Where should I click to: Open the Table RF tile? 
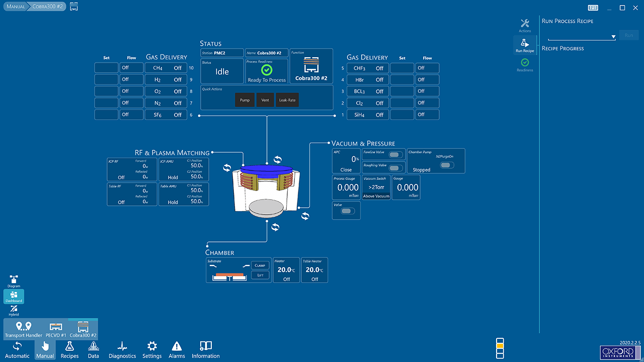click(132, 194)
